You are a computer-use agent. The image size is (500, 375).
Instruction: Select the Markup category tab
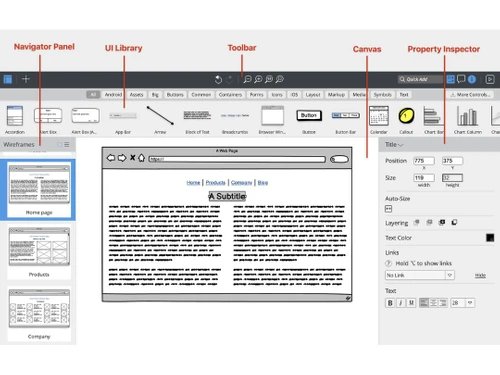(336, 95)
